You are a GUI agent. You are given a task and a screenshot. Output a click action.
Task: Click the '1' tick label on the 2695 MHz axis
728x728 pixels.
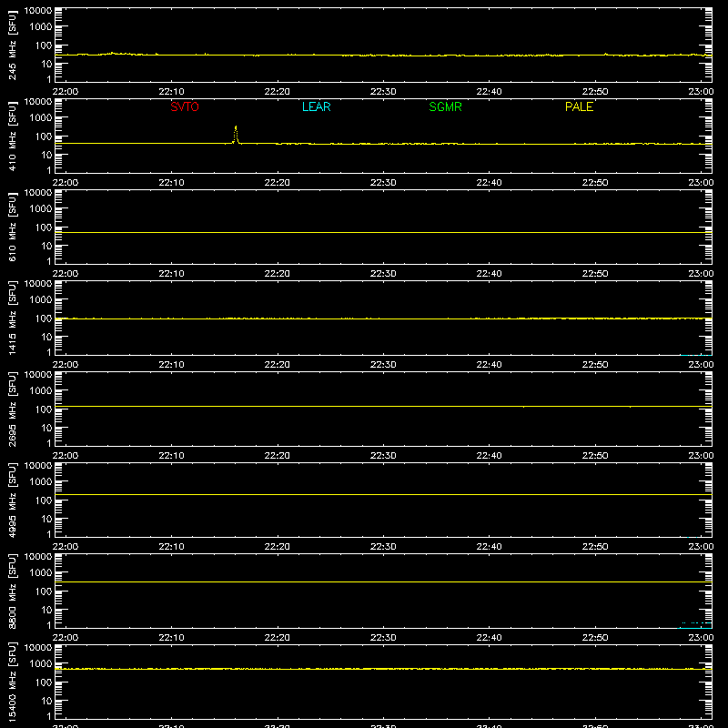coord(49,443)
